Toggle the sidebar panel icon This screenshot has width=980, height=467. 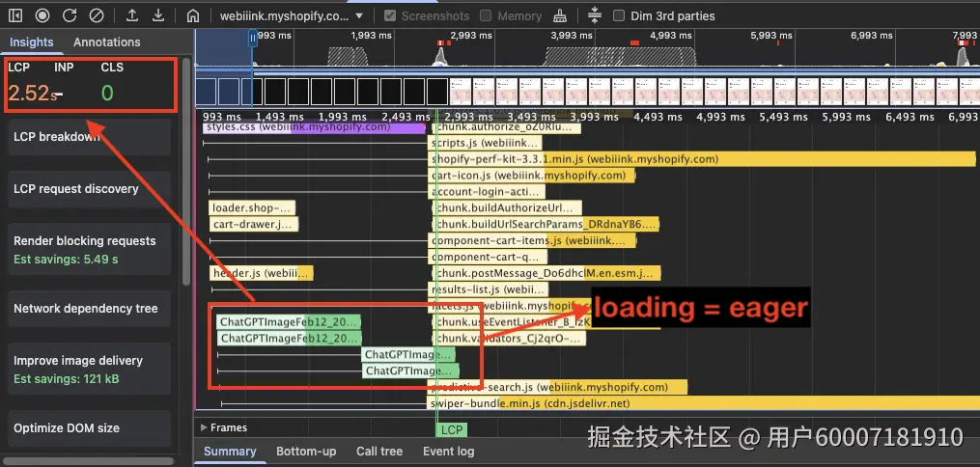point(15,15)
